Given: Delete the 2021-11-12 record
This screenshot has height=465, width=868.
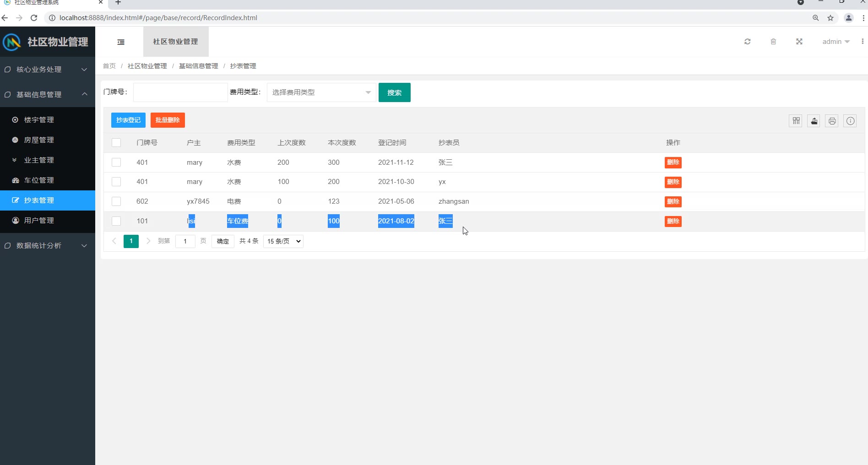Looking at the screenshot, I should [x=673, y=162].
